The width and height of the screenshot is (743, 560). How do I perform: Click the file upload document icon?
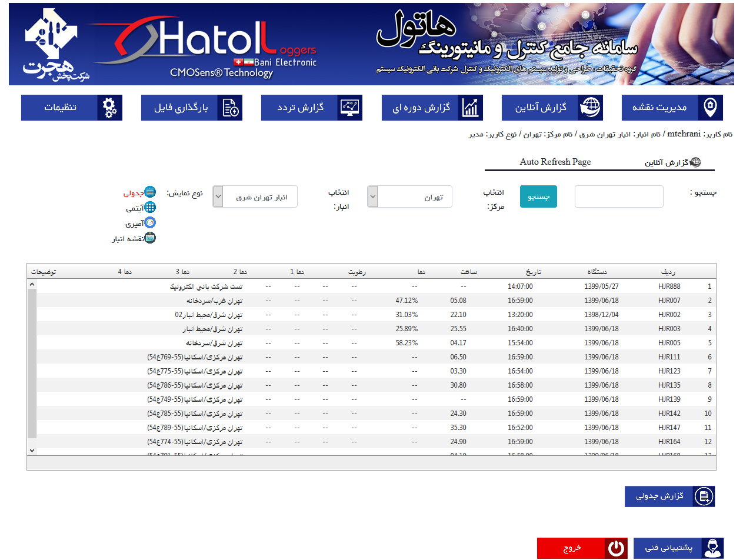pos(230,108)
